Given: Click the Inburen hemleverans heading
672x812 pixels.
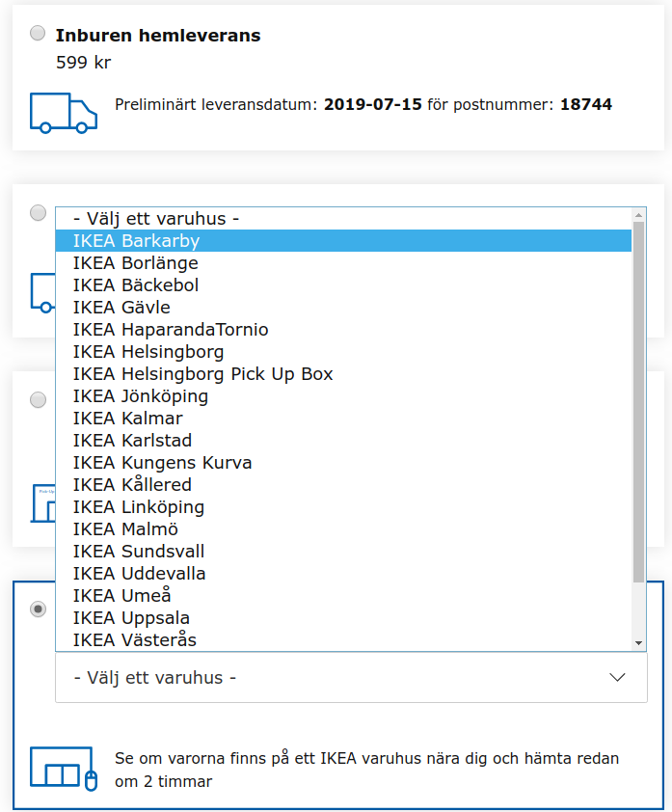Looking at the screenshot, I should point(158,36).
